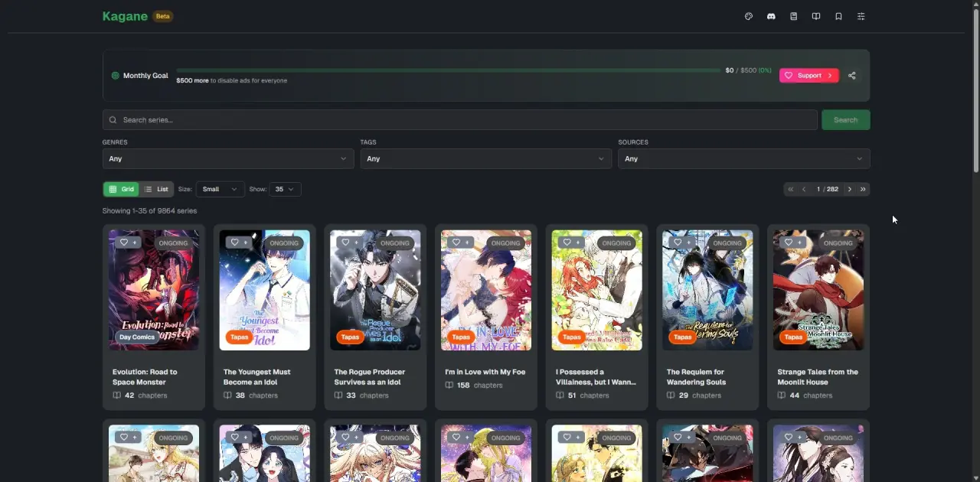Switch to Grid view
Viewport: 980px width, 482px height.
pos(121,189)
